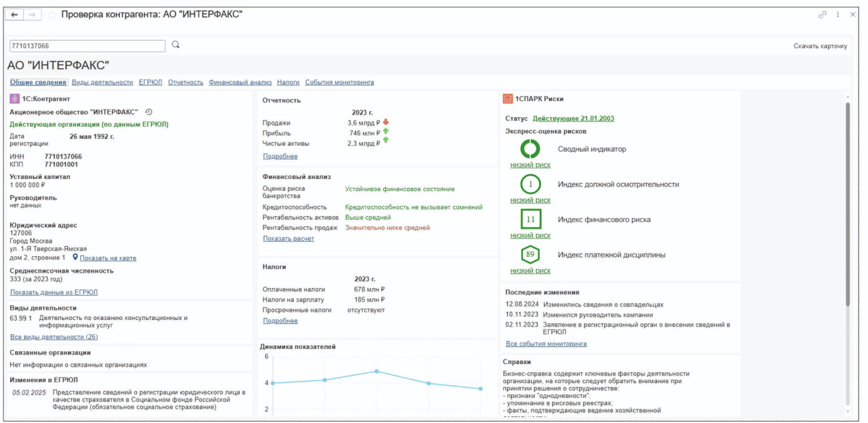Click the search magnifier icon
Screen dimensions: 868x423
tap(176, 45)
